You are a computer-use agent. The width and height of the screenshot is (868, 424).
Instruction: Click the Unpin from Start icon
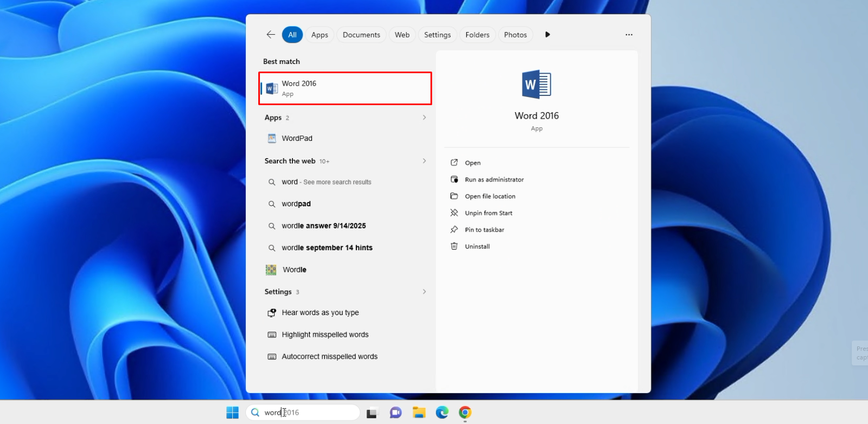pyautogui.click(x=454, y=213)
